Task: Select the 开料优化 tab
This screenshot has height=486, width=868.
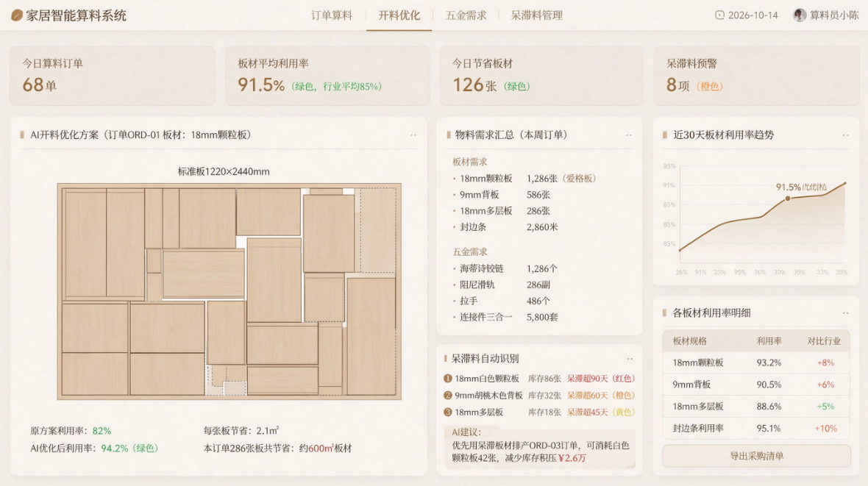Action: (399, 15)
